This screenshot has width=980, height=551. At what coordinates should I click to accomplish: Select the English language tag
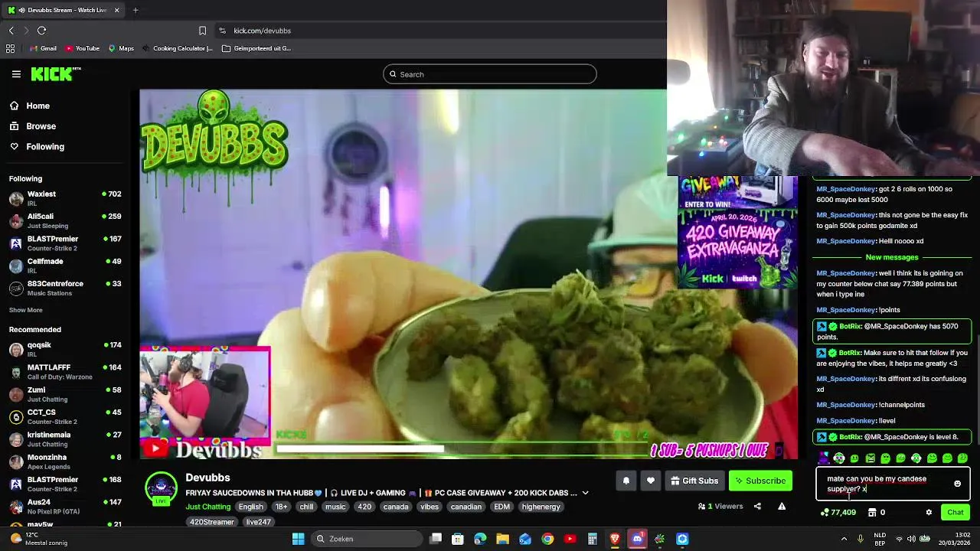point(250,507)
